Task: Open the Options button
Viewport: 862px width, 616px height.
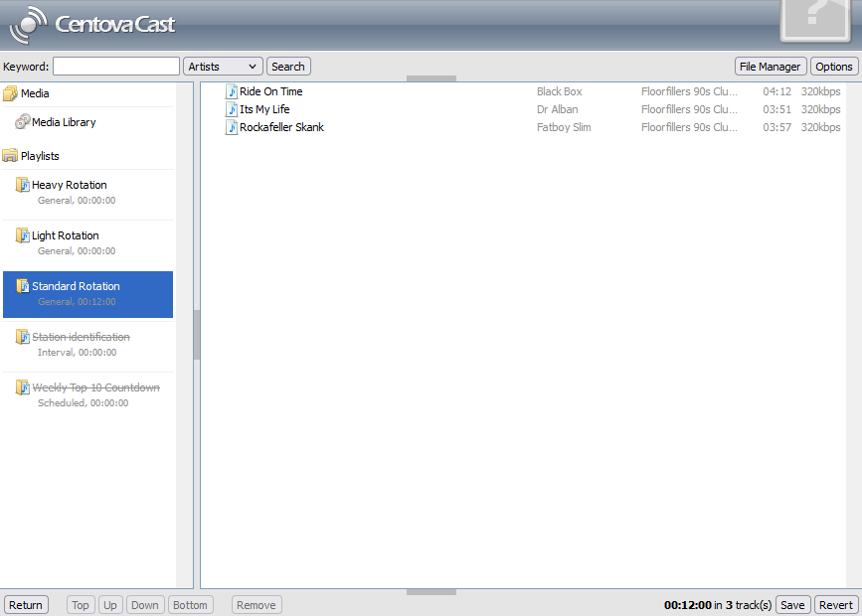Action: [x=834, y=67]
